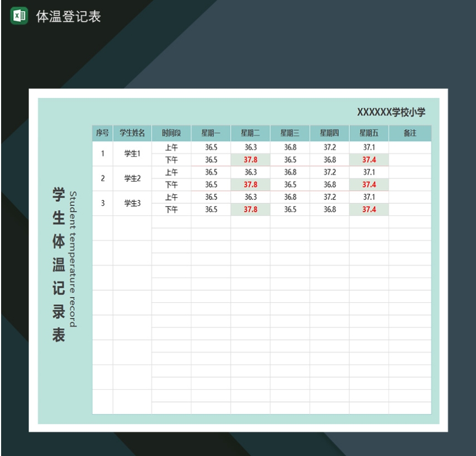
Task: Select the 学生1 name cell
Action: click(x=132, y=154)
